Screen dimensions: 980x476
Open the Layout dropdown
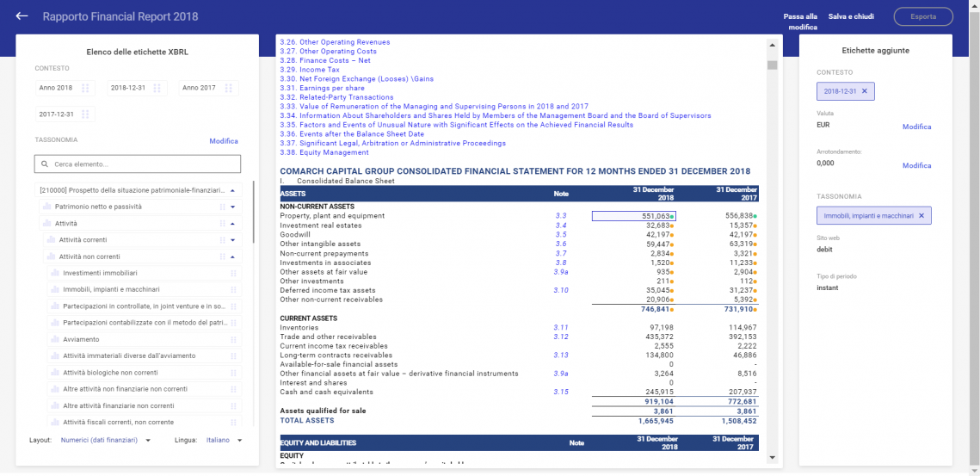click(x=106, y=441)
